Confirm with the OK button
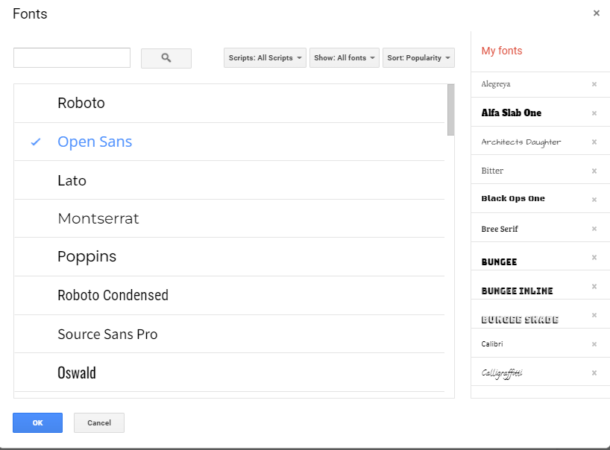 37,423
